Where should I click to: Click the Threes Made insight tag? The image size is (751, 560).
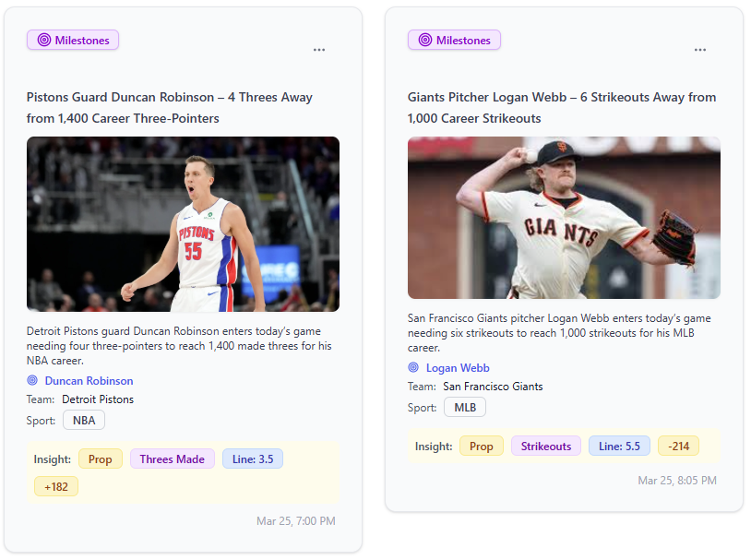pos(173,459)
